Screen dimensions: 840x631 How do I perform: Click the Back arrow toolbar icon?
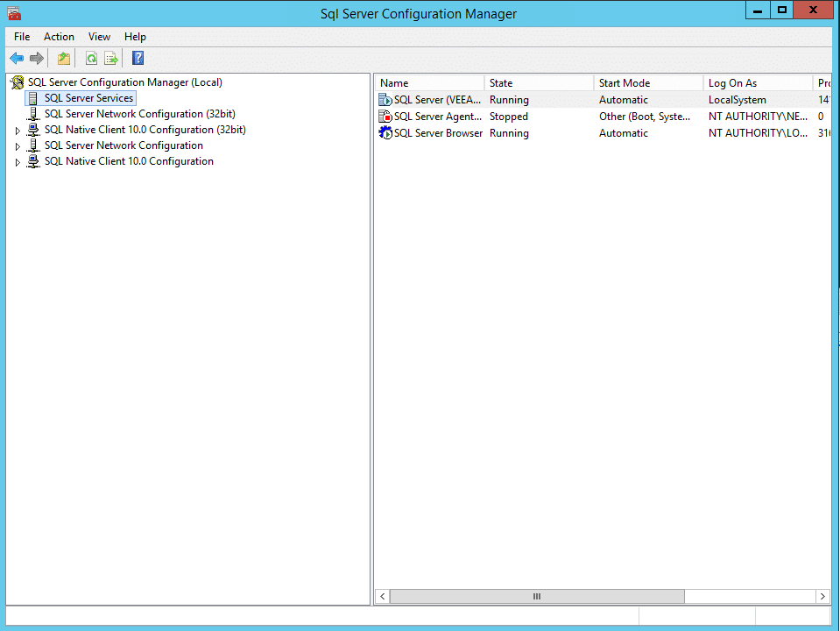(17, 59)
